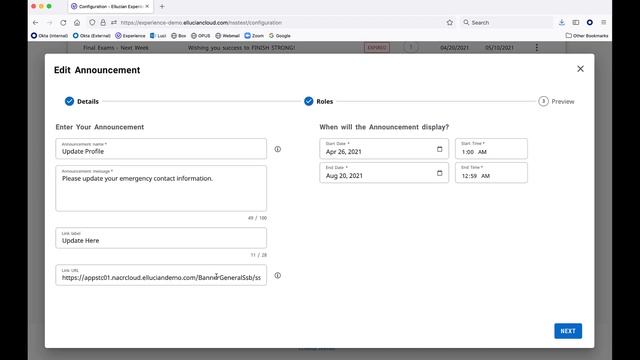Open the browser hamburger menu
Screen dimensions: 640x360
604,22
